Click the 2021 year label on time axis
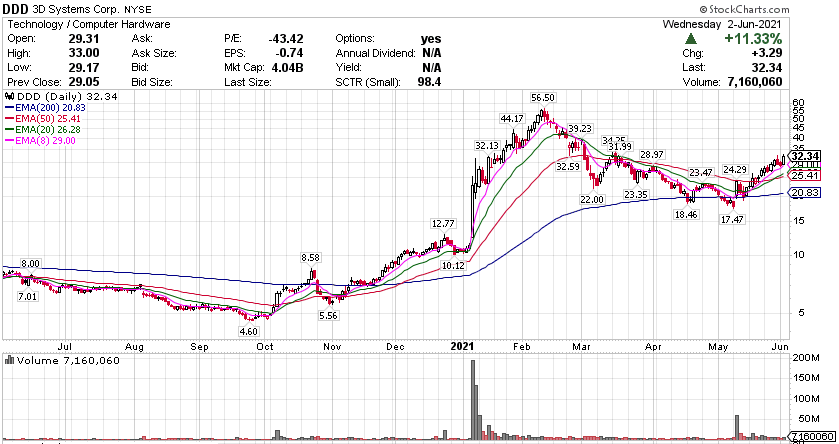 [x=461, y=347]
